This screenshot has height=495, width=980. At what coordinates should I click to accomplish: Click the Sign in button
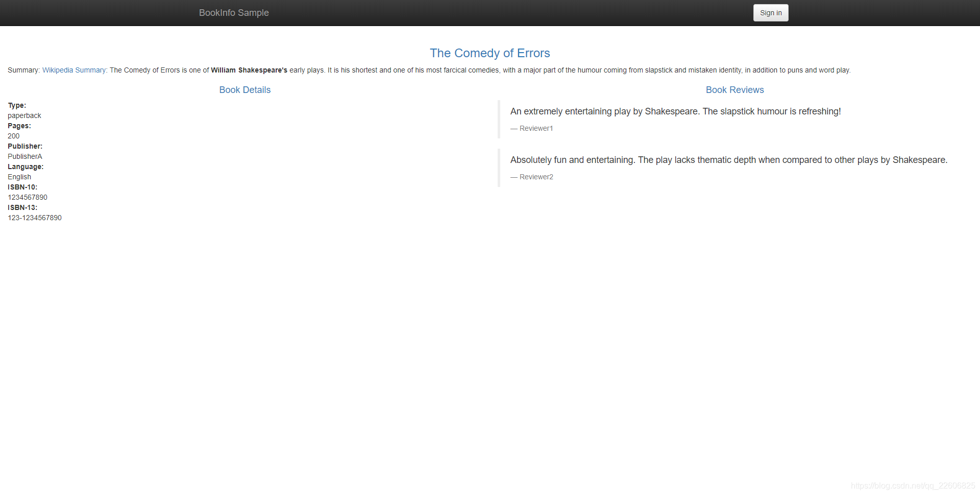[771, 13]
